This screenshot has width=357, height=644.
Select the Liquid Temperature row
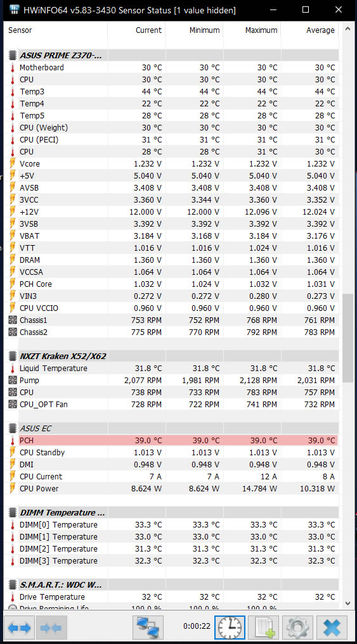click(173, 369)
